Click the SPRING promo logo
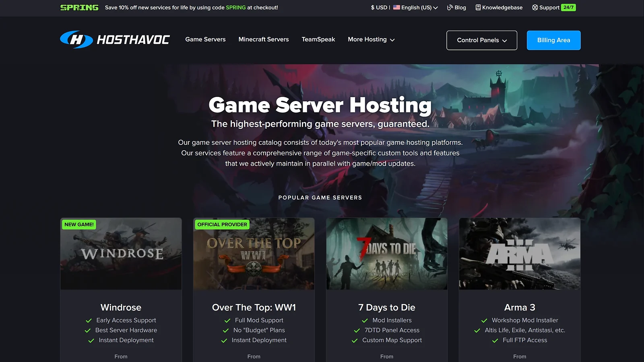644x362 pixels. (79, 7)
